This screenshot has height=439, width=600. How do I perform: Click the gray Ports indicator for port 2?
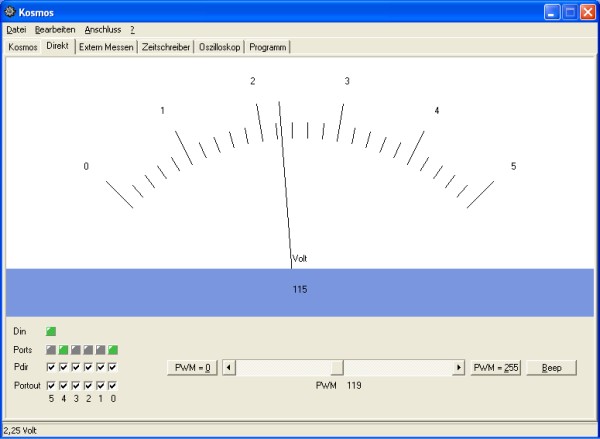pos(88,350)
